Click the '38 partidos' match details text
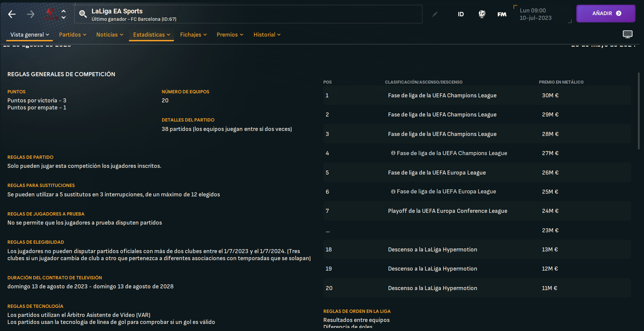Image resolution: width=644 pixels, height=331 pixels. 227,129
